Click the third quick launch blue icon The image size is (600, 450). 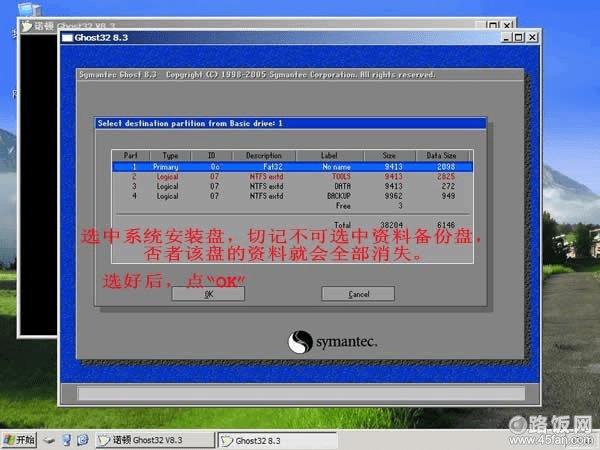pyautogui.click(x=83, y=440)
